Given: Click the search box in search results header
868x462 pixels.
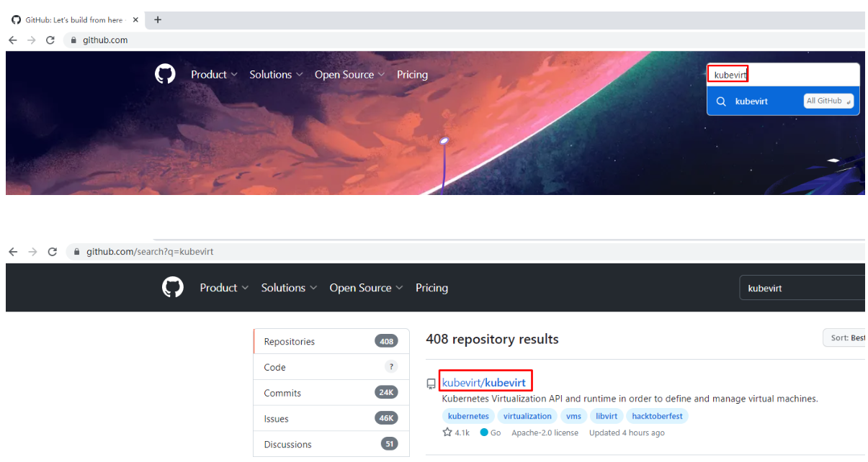Looking at the screenshot, I should (x=802, y=288).
